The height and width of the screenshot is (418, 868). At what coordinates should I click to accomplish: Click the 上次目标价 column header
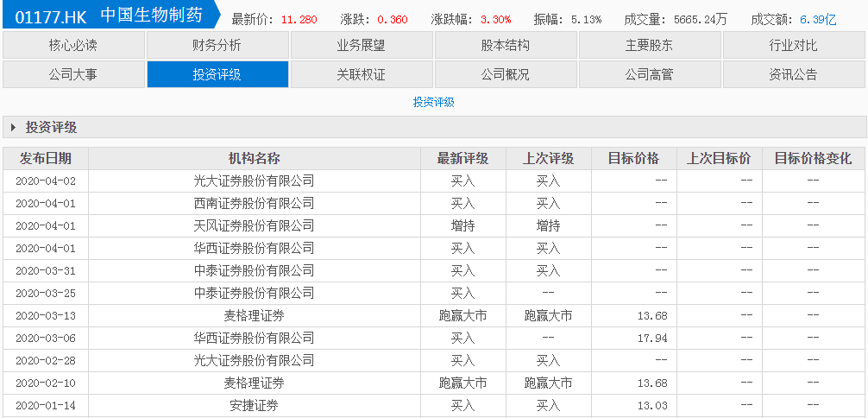(x=719, y=159)
